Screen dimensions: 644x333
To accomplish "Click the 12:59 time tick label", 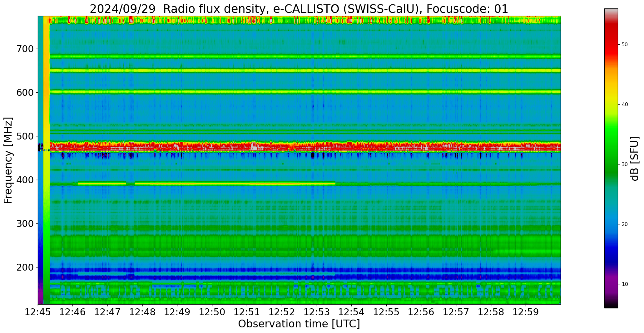I will click(526, 312).
